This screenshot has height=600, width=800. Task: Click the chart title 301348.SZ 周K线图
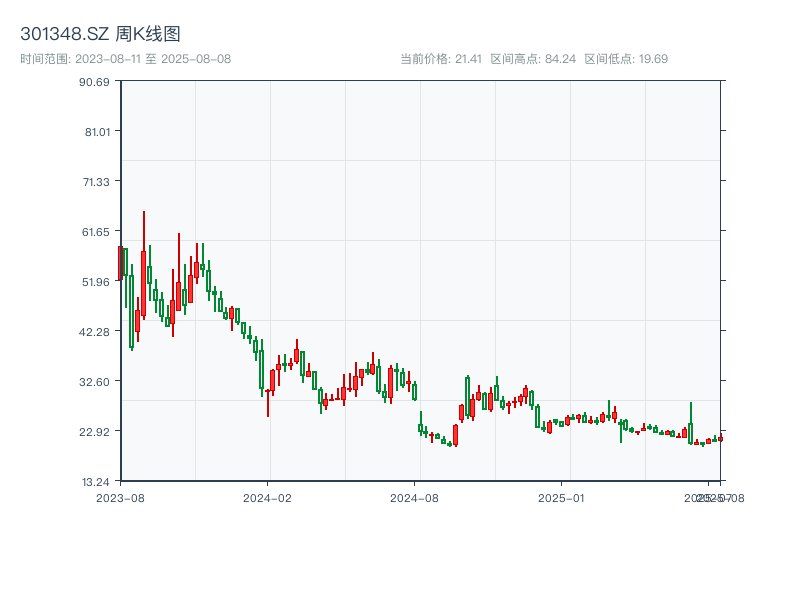tap(101, 34)
